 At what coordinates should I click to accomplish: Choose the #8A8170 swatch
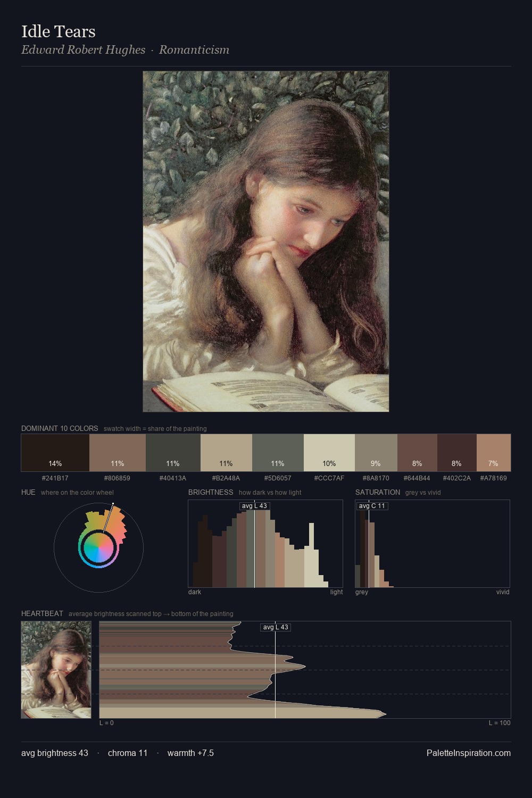(376, 453)
